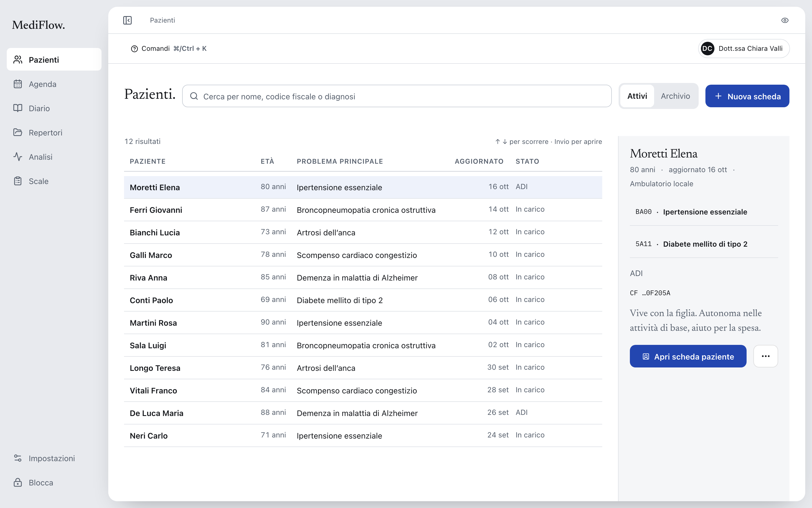Select patient Vitali Franco
812x508 pixels.
tap(363, 390)
